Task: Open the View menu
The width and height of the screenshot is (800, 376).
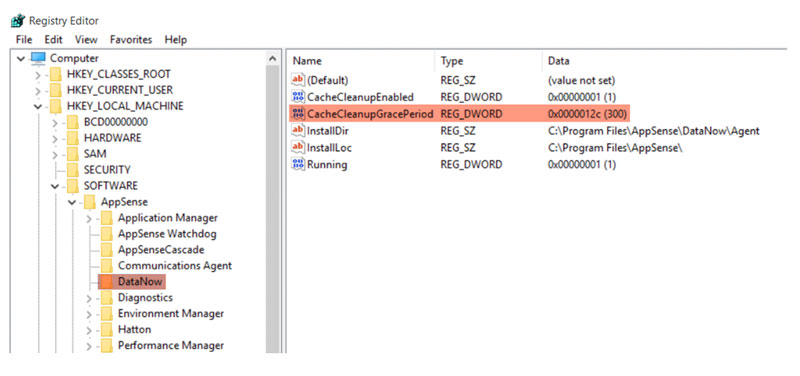Action: pos(86,39)
